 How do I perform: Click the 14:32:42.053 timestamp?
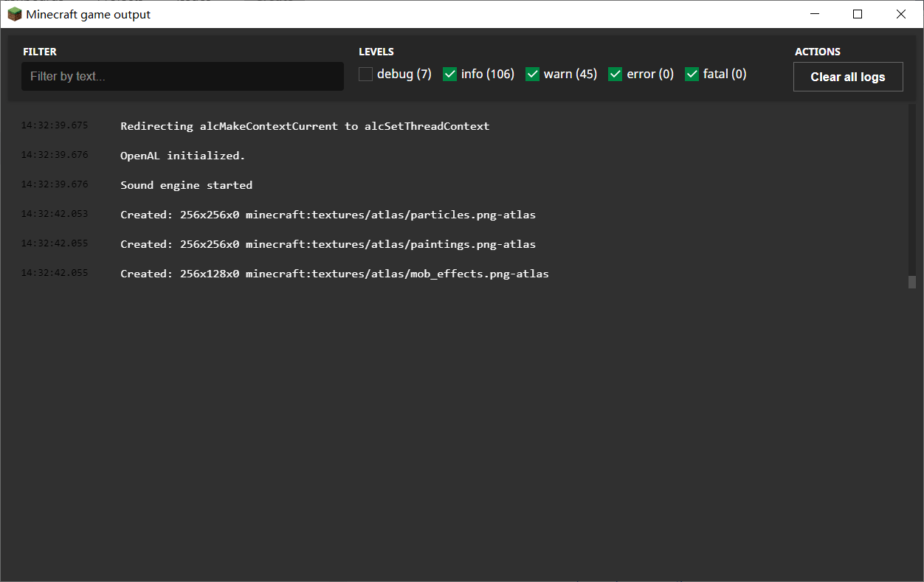coord(55,214)
